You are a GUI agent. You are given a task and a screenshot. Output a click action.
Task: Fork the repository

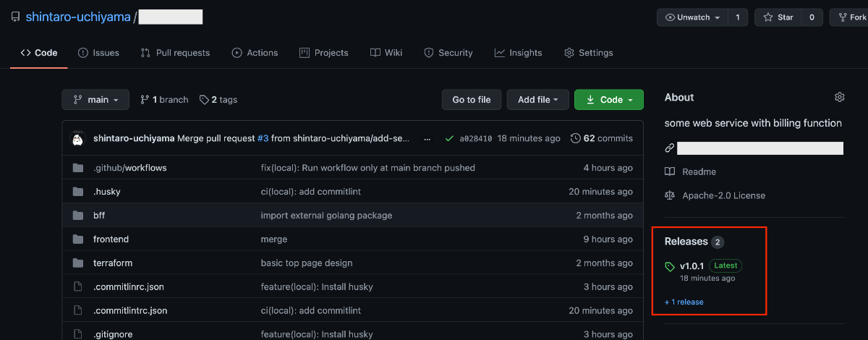[x=851, y=17]
